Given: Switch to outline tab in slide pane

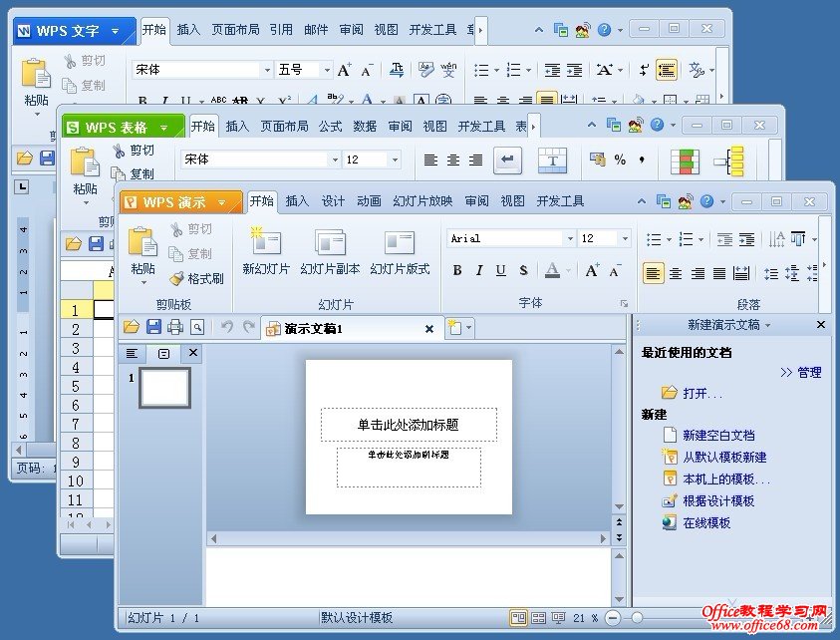Looking at the screenshot, I should coord(132,353).
